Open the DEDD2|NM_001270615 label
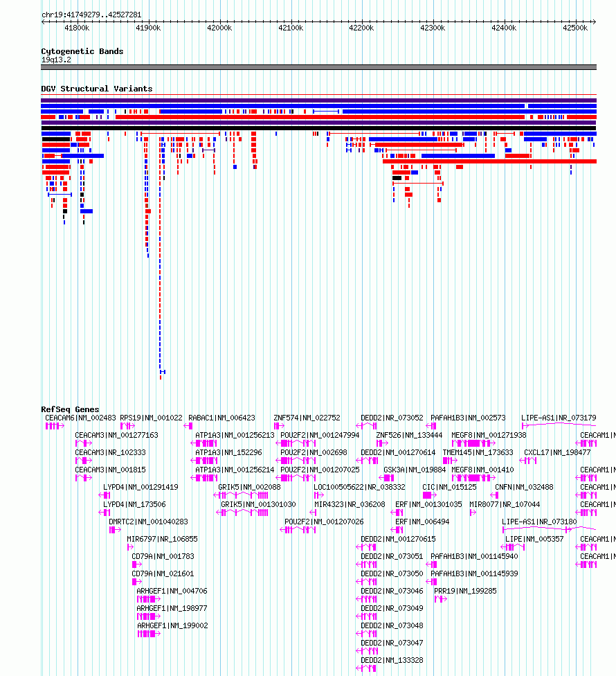Screen dimensions: 616x676 (x=399, y=539)
